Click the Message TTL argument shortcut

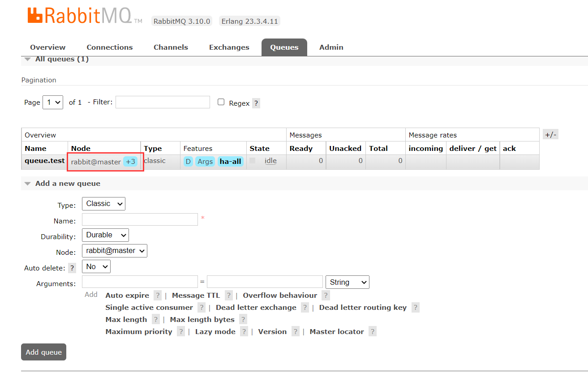[196, 296]
